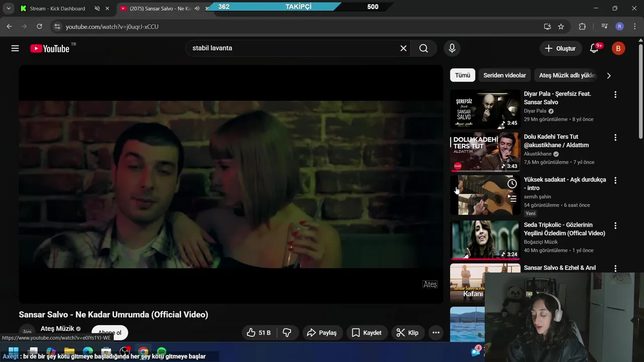Viewport: 644px width, 362px height.
Task: Click the page vertical scrollbar
Action: [x=640, y=90]
